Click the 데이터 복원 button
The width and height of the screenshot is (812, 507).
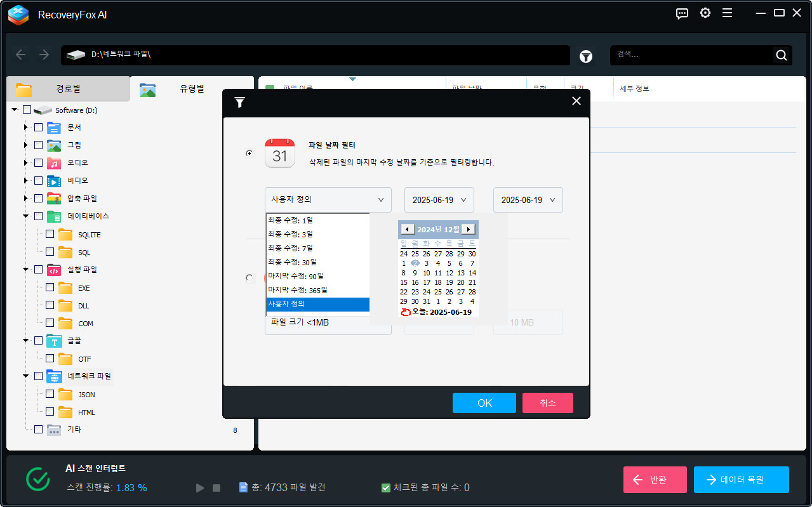[x=741, y=480]
